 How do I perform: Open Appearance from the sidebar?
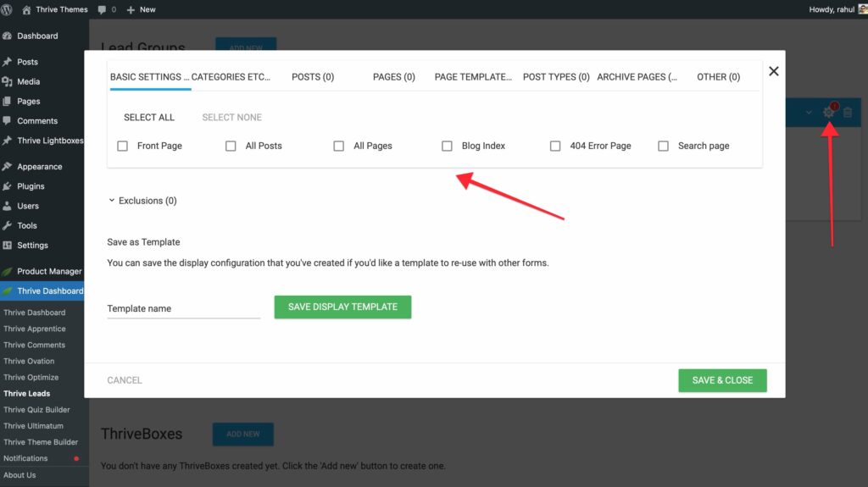39,167
